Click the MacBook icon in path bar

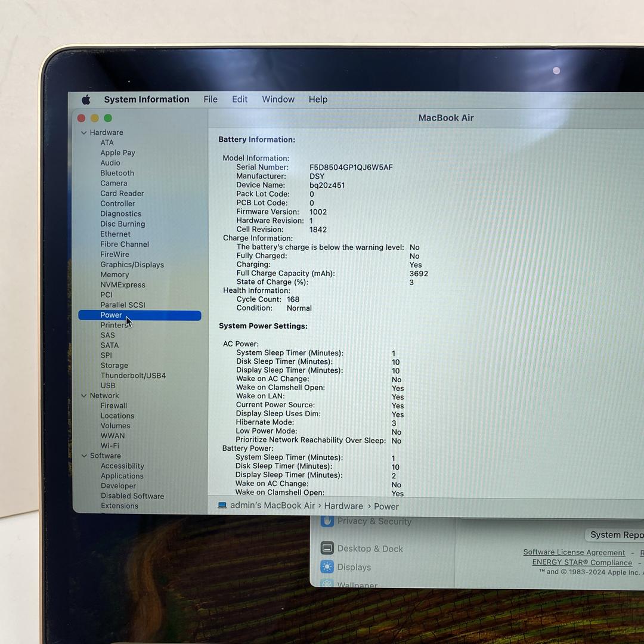222,506
